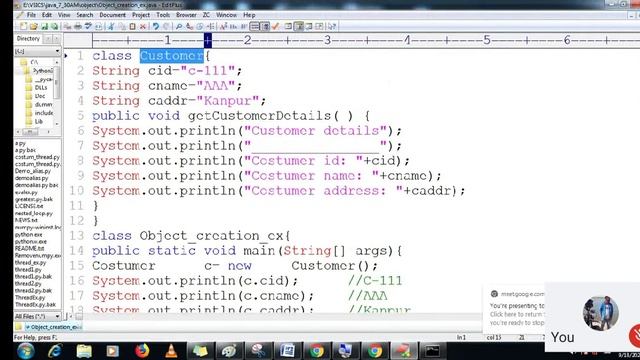640x360 pixels.
Task: Click the highlighted word Customer on line 1
Action: coord(171,56)
